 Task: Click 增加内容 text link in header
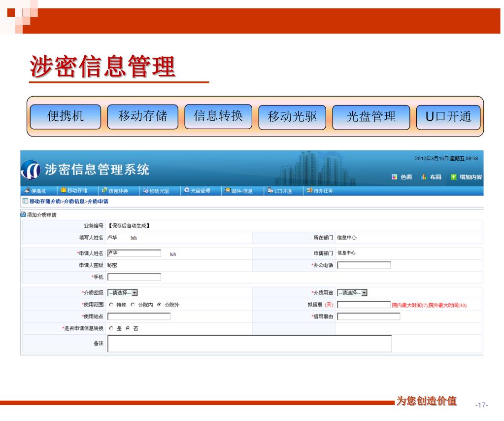click(x=471, y=177)
